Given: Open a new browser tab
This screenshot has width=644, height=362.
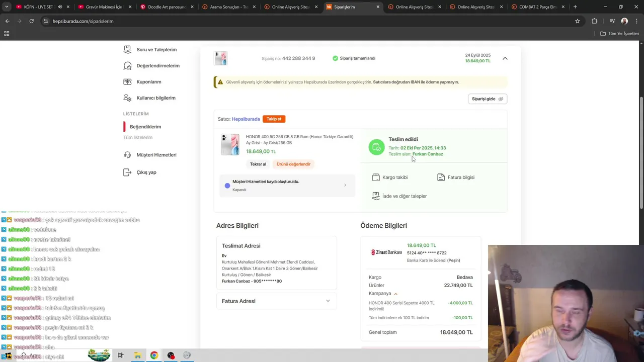Looking at the screenshot, I should [575, 7].
